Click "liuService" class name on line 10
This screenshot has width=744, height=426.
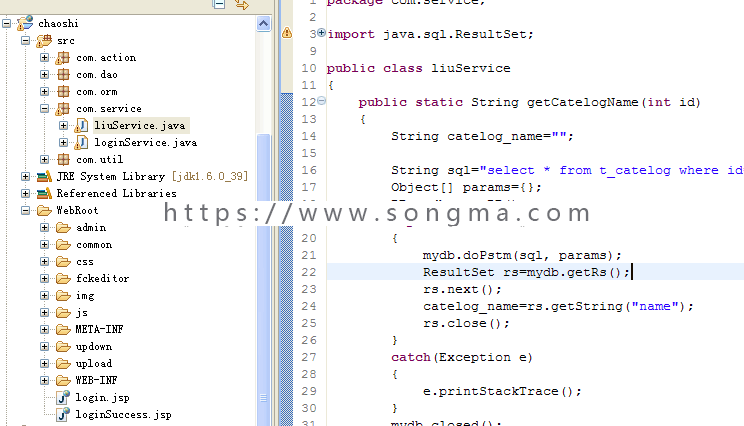click(470, 68)
